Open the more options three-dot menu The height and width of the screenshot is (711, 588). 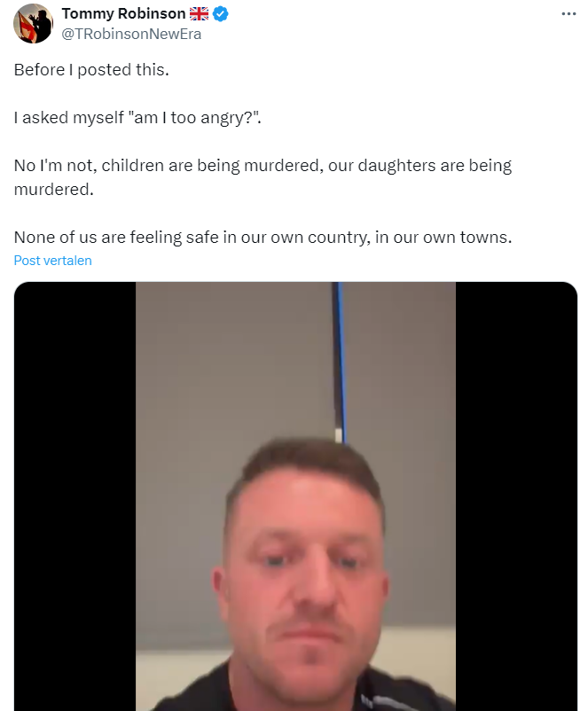pyautogui.click(x=568, y=14)
